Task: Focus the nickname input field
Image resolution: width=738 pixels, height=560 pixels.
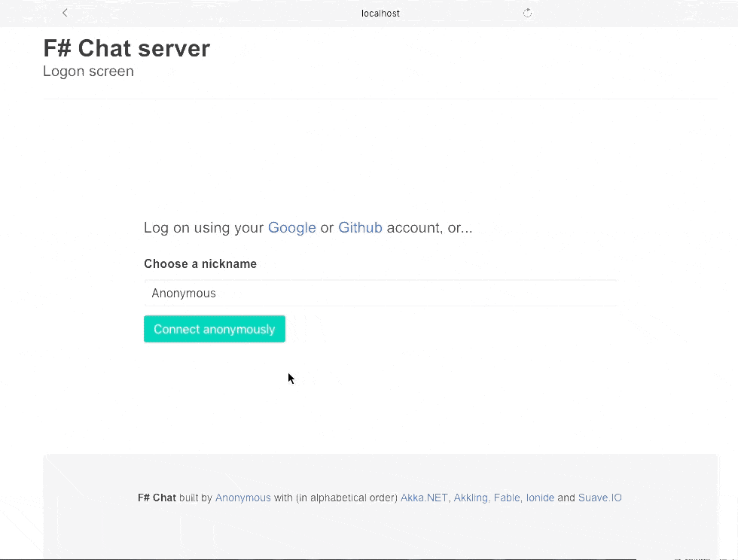Action: click(380, 294)
